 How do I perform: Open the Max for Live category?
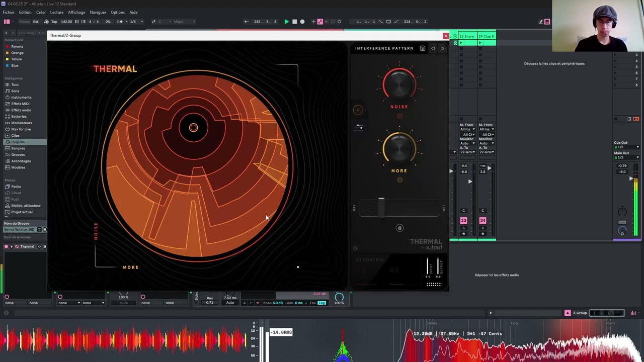click(21, 129)
